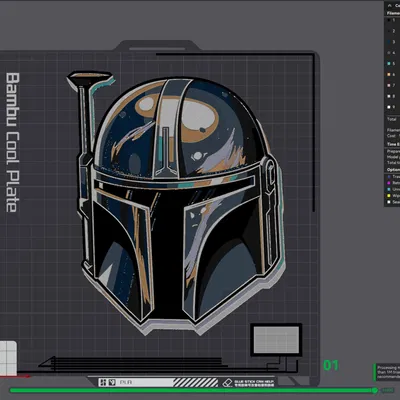The image size is (400, 400).
Task: Toggle filament 5 teal swatch in legend
Action: click(x=389, y=64)
